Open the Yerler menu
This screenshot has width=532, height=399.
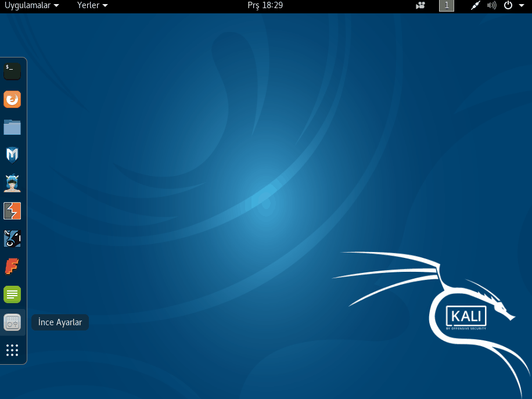point(92,5)
